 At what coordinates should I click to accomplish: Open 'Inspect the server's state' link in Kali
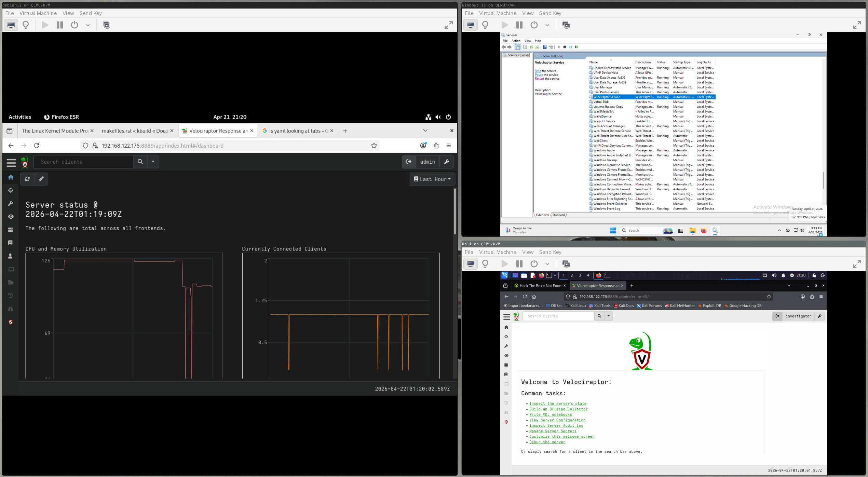[558, 404]
